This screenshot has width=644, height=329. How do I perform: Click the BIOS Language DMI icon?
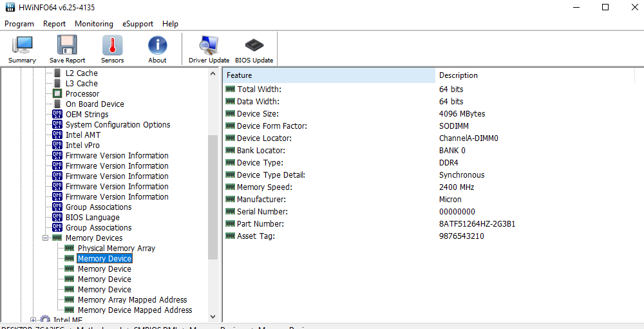pos(57,217)
